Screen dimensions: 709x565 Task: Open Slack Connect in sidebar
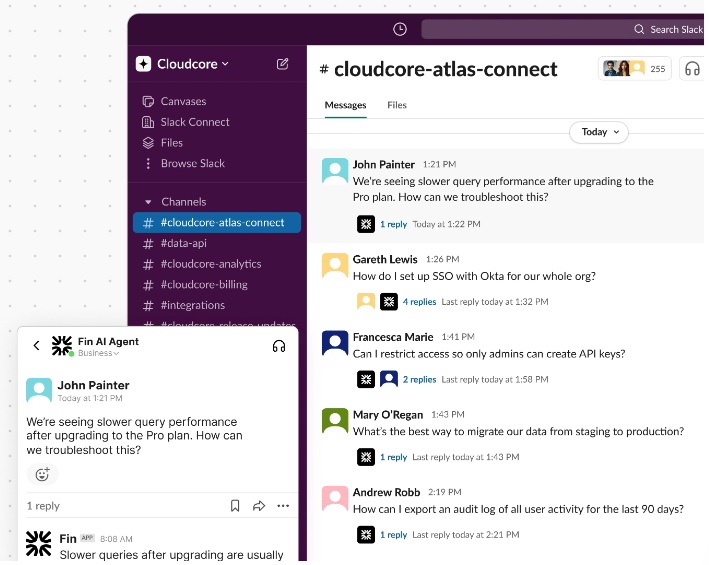tap(195, 122)
